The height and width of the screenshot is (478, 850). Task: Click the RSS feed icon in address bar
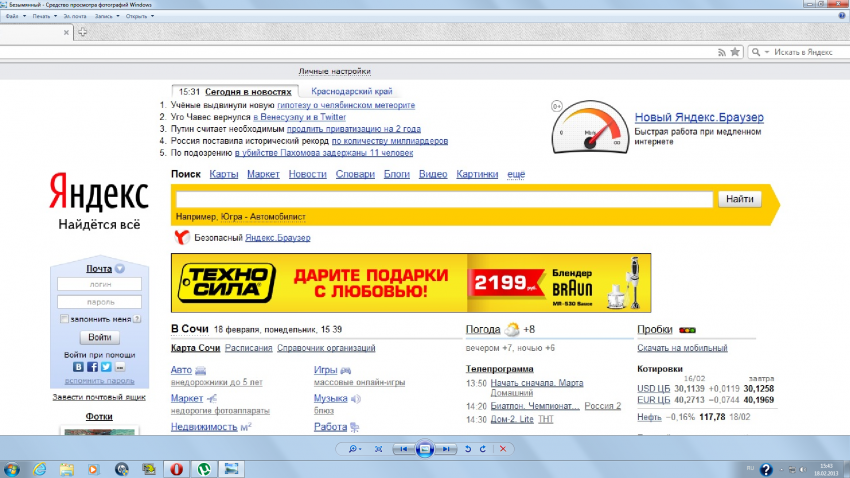click(721, 51)
